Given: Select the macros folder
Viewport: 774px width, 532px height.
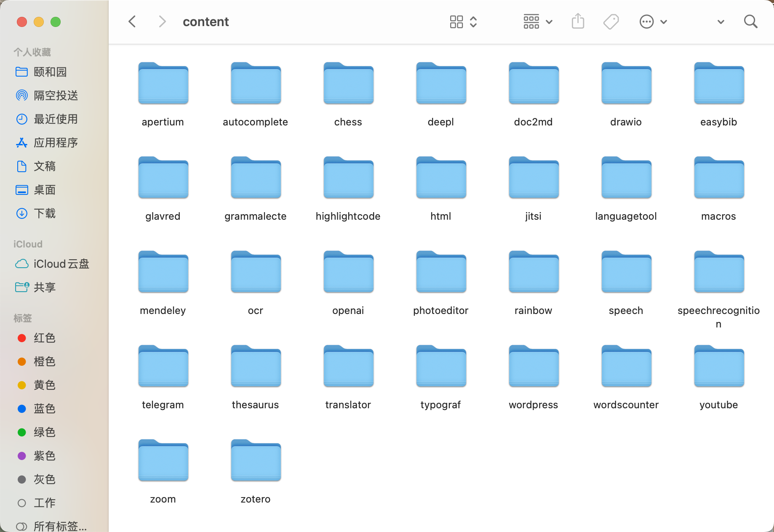Looking at the screenshot, I should coord(719,178).
